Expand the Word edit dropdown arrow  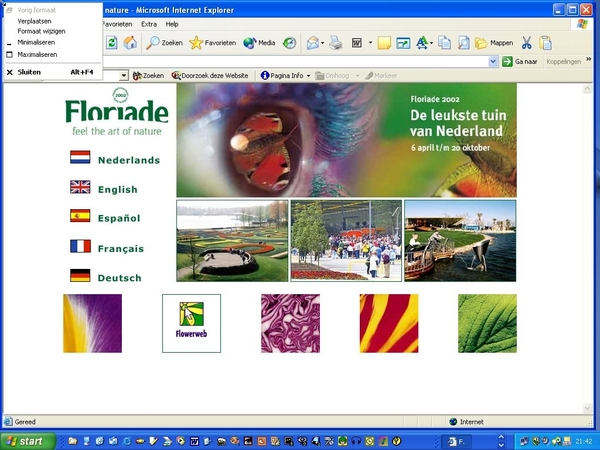click(x=370, y=43)
